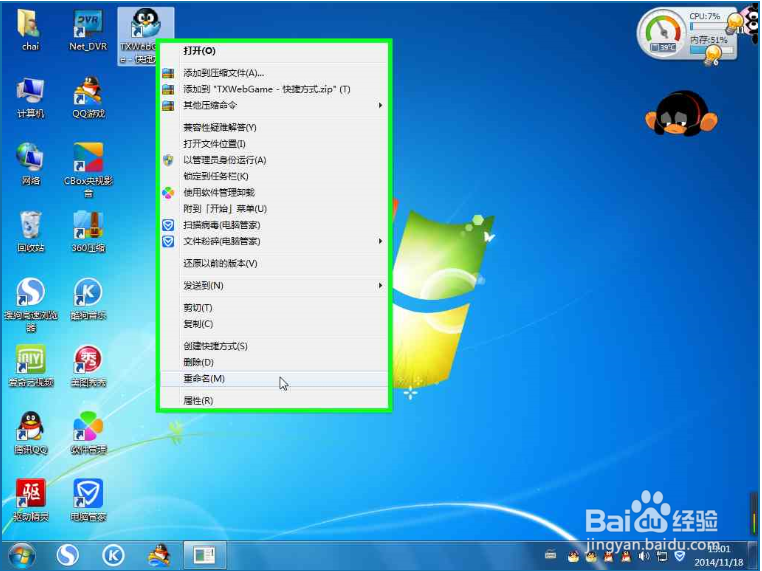Open the 爱奇艺视频 desktop shortcut
Screen dimensions: 762x571
pyautogui.click(x=31, y=365)
